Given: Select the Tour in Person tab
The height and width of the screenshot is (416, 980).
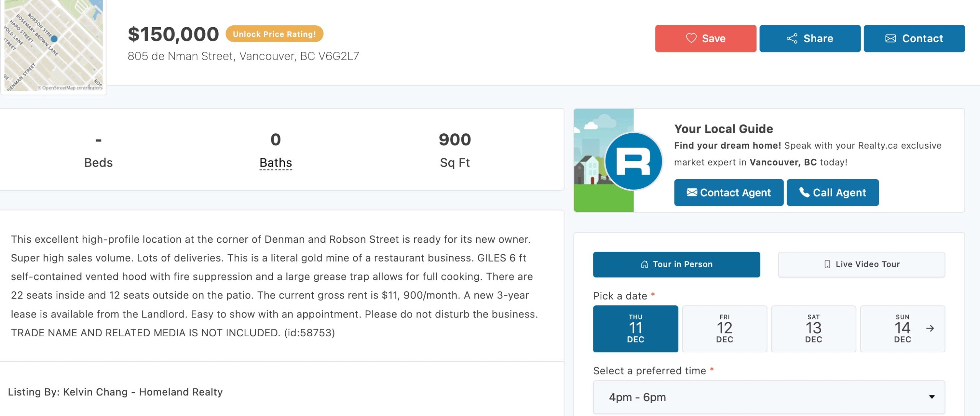Looking at the screenshot, I should [676, 264].
